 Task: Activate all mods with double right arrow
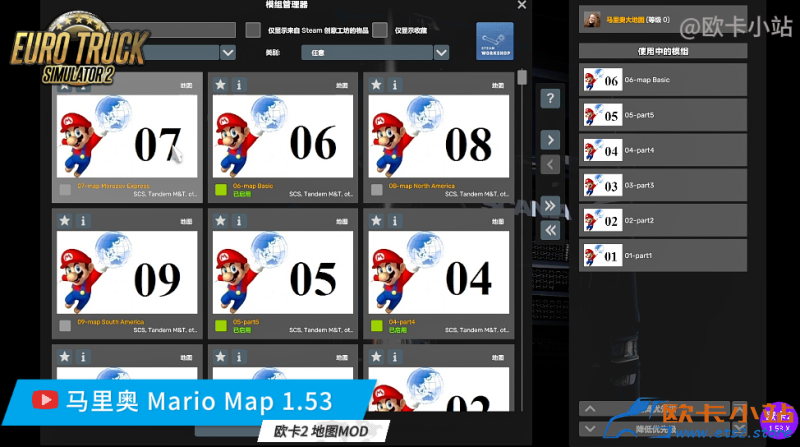click(550, 206)
